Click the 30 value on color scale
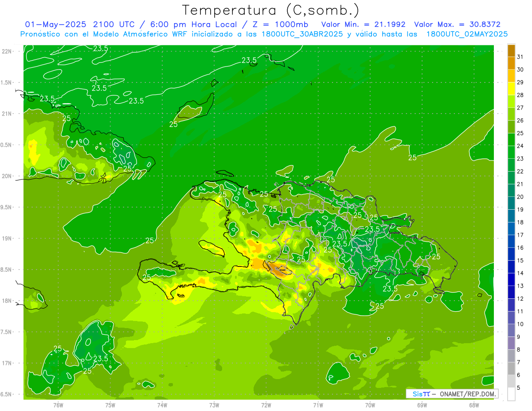Screen dimensions: 532x411 tap(520, 70)
